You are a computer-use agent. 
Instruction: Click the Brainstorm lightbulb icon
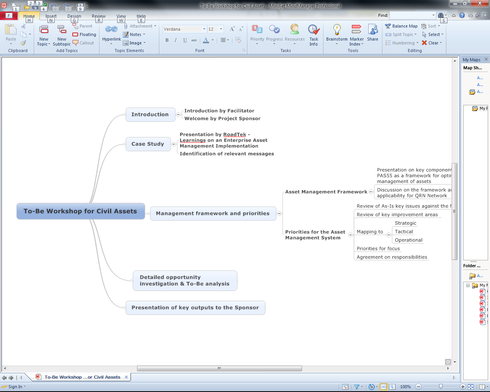(x=337, y=30)
